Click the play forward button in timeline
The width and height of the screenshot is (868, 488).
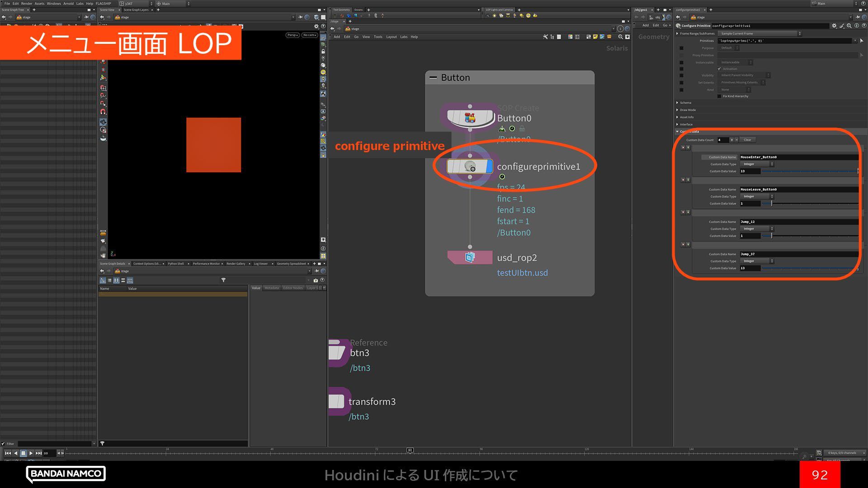tap(31, 453)
